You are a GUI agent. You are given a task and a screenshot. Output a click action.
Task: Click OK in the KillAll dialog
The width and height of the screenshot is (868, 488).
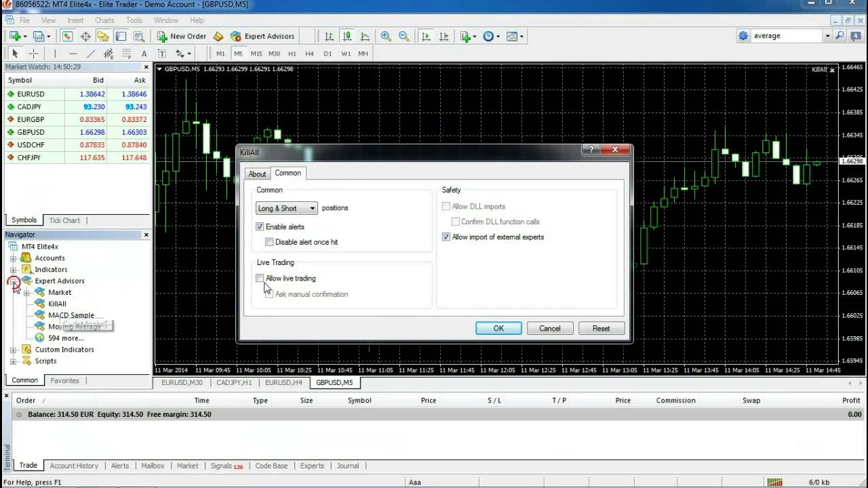point(498,328)
